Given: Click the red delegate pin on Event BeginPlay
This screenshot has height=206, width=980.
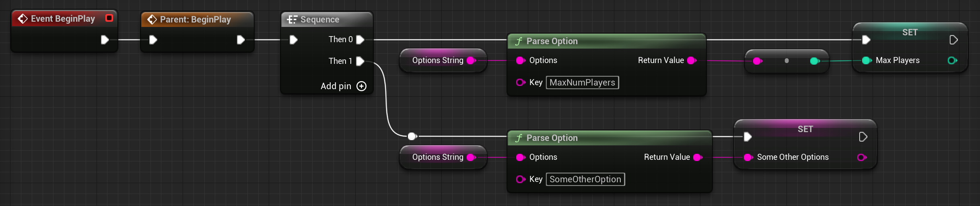Looking at the screenshot, I should click(x=109, y=18).
